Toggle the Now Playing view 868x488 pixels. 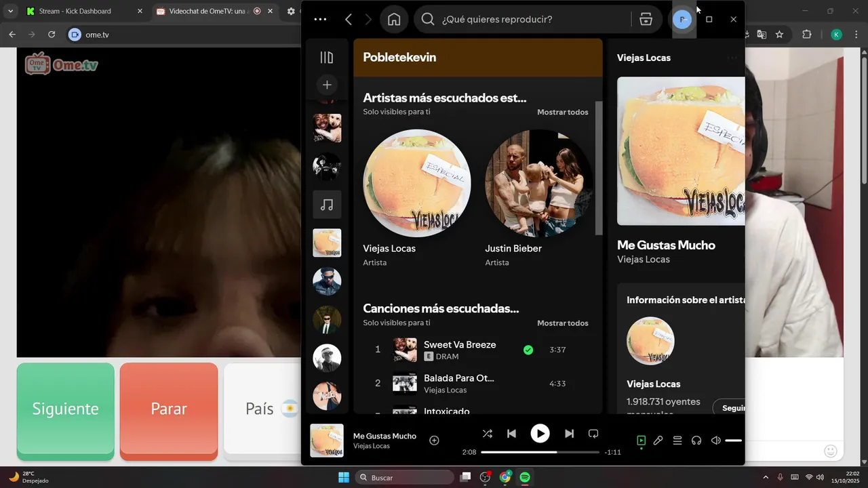[641, 441]
